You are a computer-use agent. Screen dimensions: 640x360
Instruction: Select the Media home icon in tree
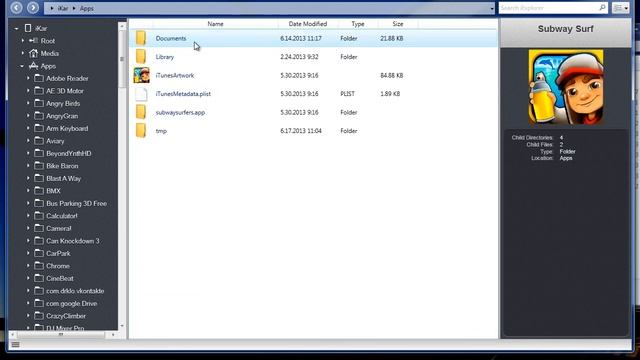click(33, 53)
